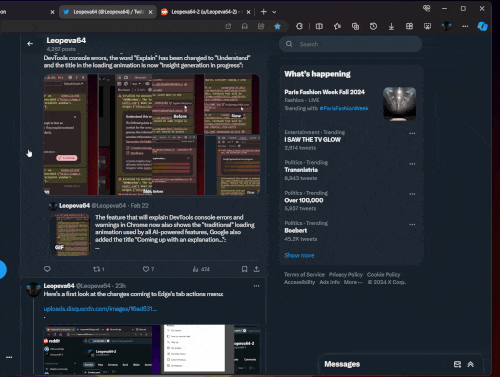
Task: Open the I SAW THE TV GLOW trend
Action: click(x=312, y=140)
